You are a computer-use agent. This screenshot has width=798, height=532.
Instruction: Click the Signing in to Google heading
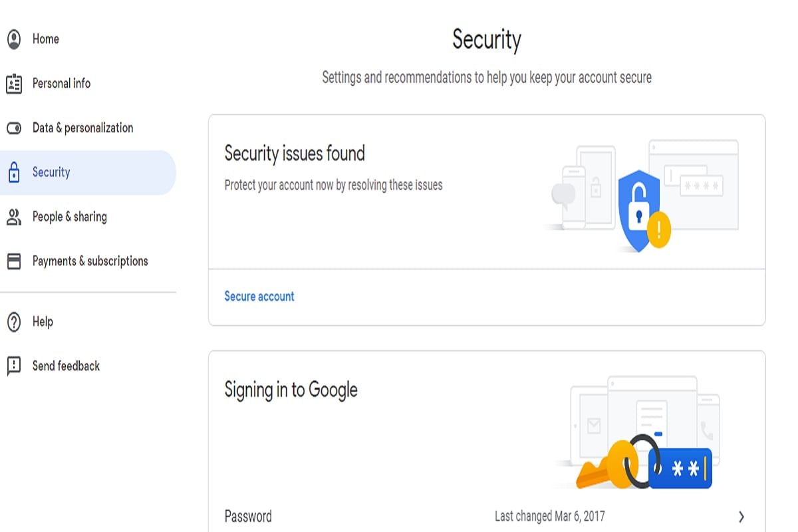point(291,390)
